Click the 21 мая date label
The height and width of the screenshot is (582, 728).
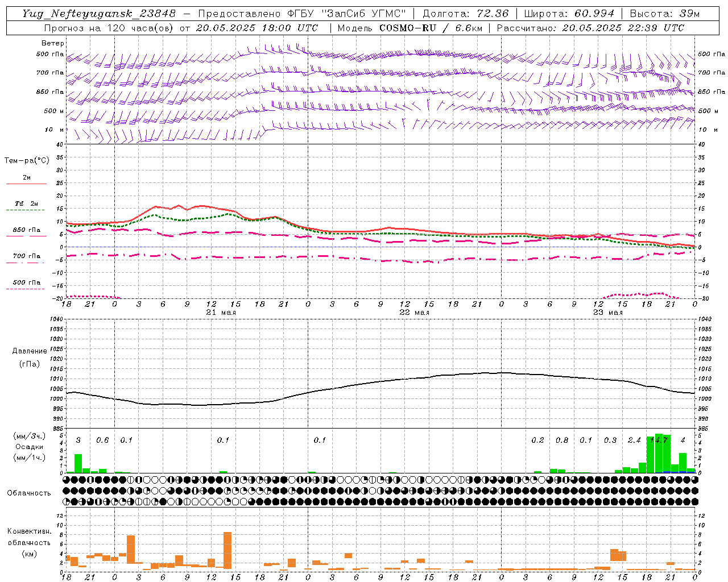pyautogui.click(x=221, y=313)
